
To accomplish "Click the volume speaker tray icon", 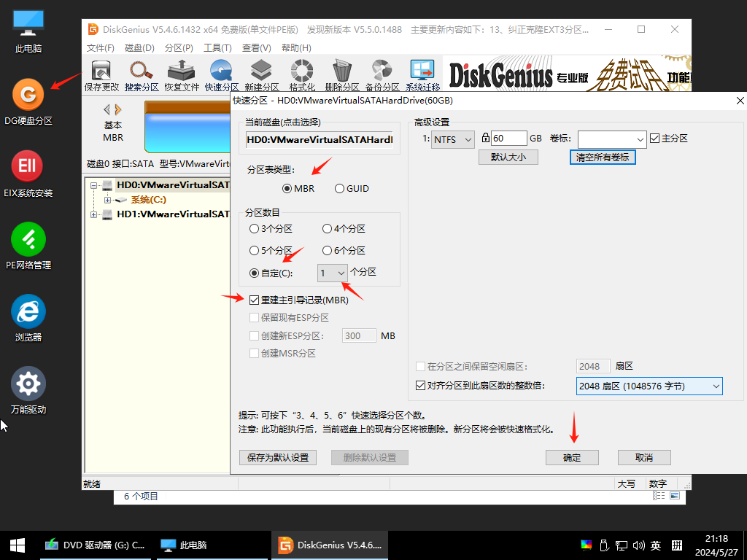I will pyautogui.click(x=639, y=545).
